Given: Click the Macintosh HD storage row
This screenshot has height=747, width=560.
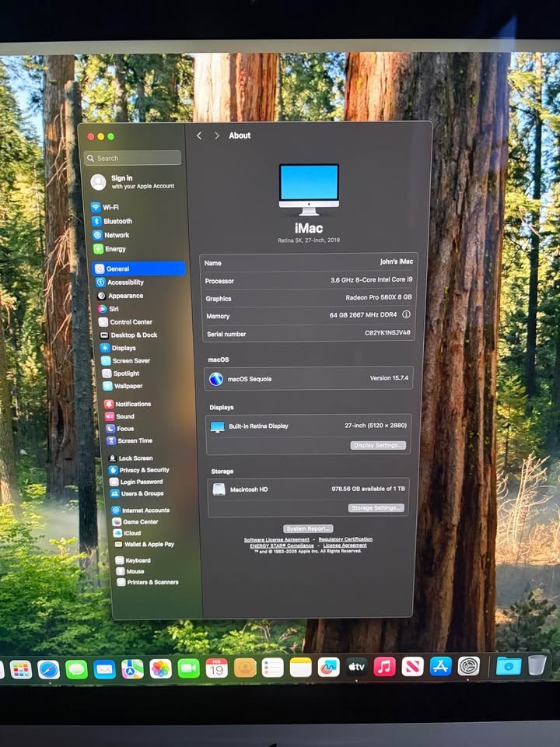Looking at the screenshot, I should (x=309, y=489).
